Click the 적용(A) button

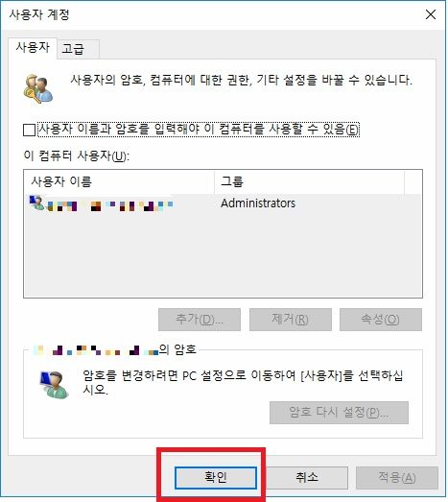point(397,478)
